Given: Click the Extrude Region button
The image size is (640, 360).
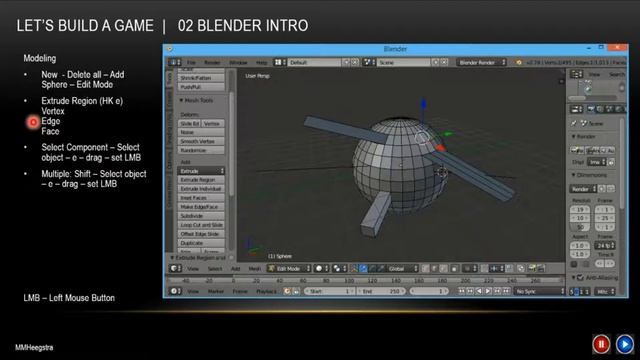Looking at the screenshot, I should 201,180.
